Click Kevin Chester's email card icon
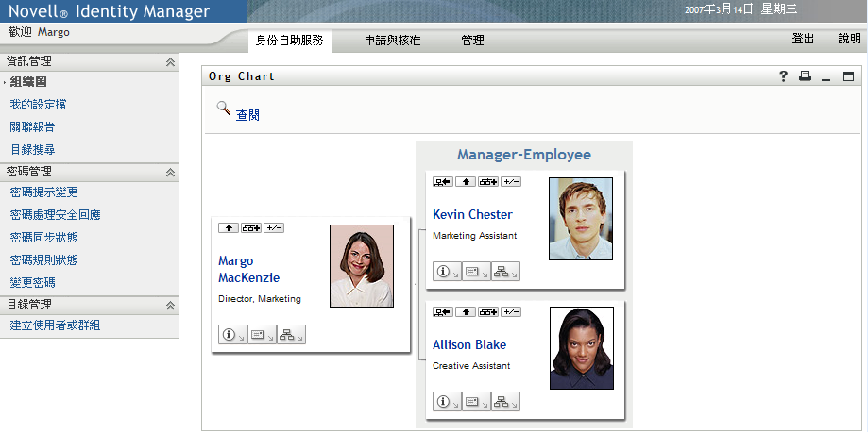868x434 pixels. tap(476, 272)
